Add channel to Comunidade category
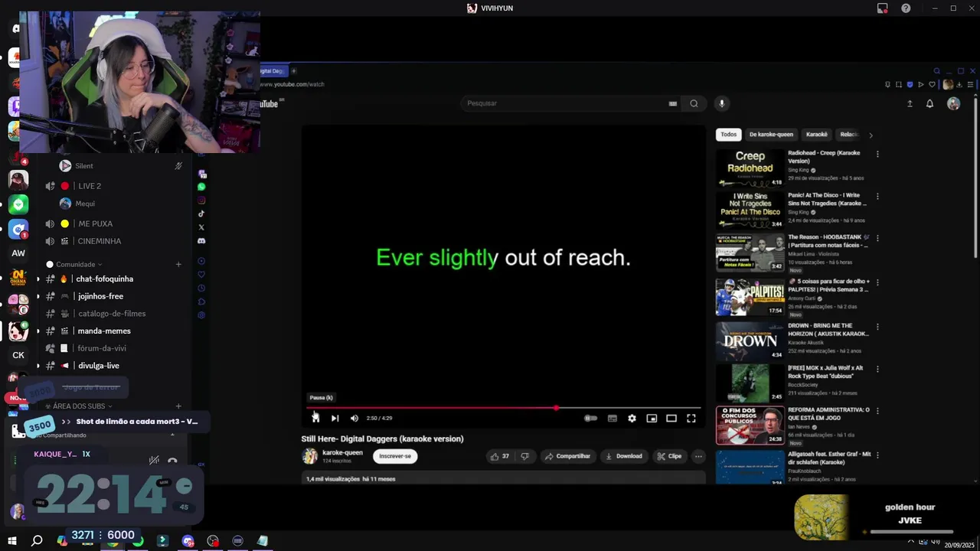 tap(178, 264)
